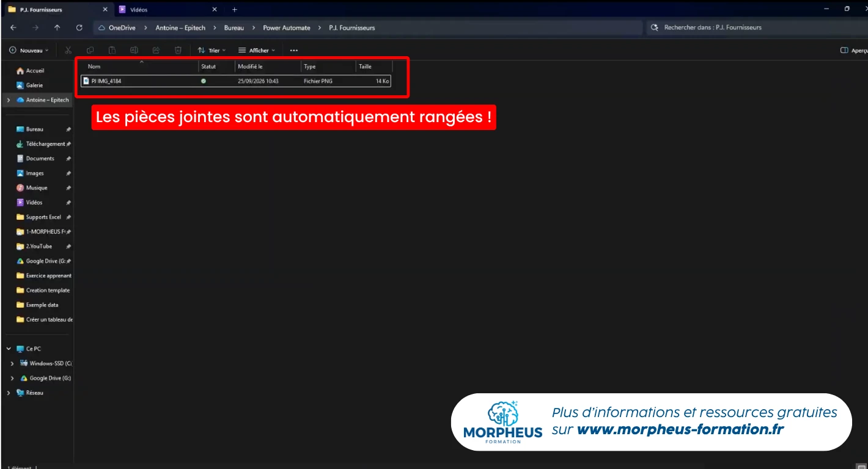Open Supports Excel pinned folder
The image size is (868, 469).
43,217
